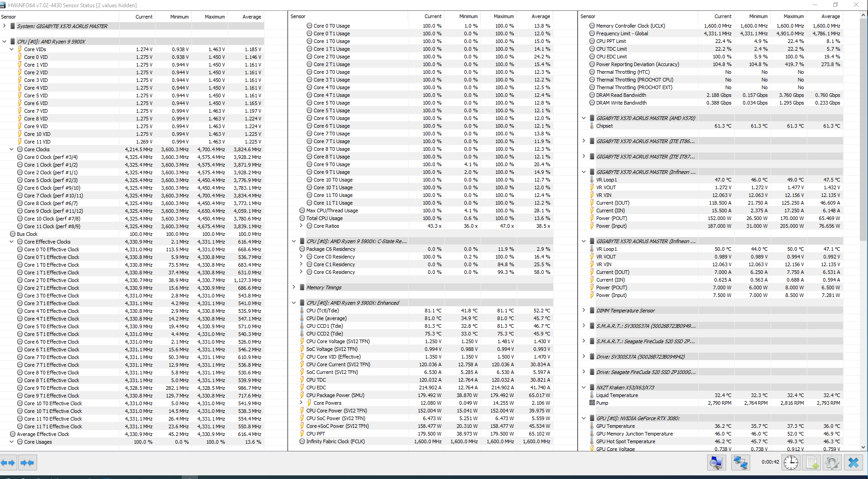The width and height of the screenshot is (868, 479).
Task: Select the Thermal Throttling (HTC) row
Action: (711, 72)
